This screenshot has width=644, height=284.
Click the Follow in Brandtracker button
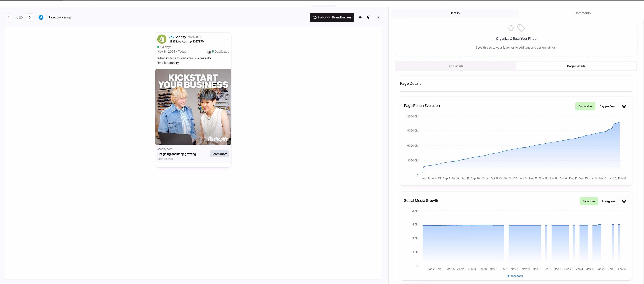pos(332,17)
